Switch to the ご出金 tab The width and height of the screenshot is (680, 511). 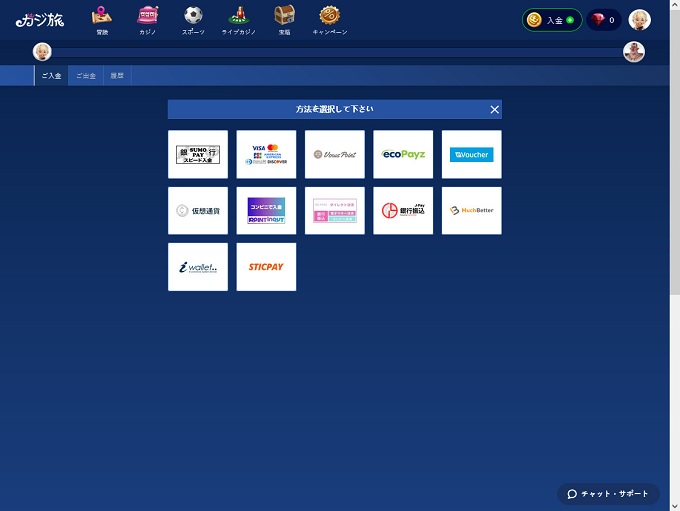[86, 76]
